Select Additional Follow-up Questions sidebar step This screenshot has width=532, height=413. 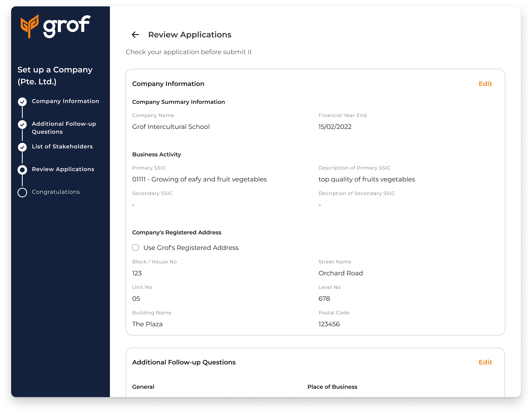point(64,128)
